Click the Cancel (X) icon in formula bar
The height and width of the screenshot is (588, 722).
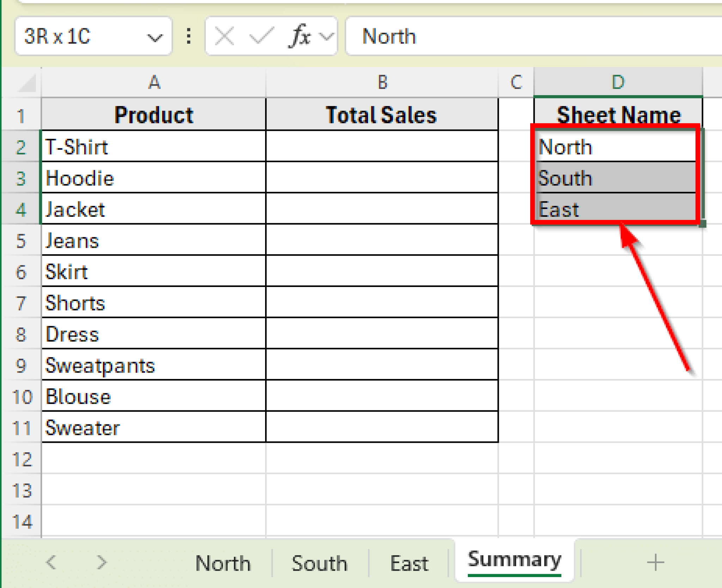[225, 35]
